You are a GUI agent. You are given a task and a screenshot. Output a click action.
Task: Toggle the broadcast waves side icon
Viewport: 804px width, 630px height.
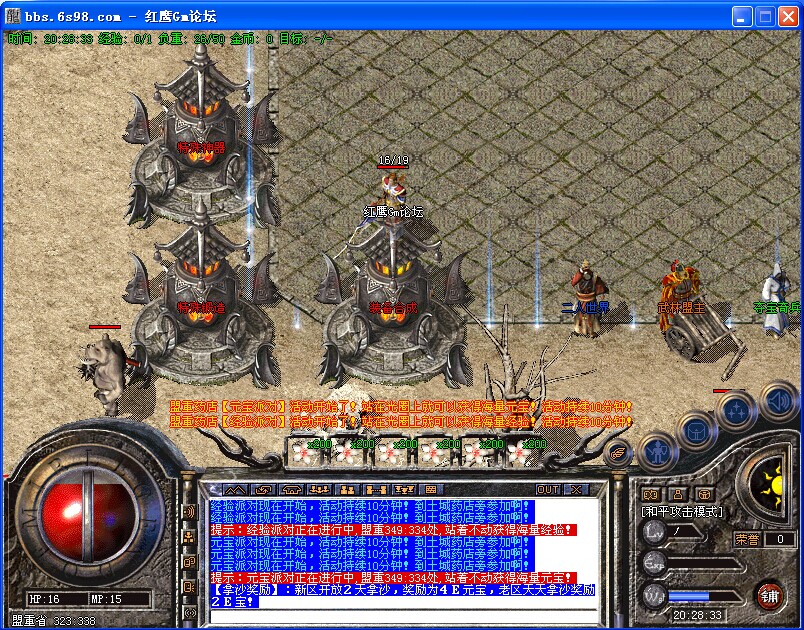point(189,512)
